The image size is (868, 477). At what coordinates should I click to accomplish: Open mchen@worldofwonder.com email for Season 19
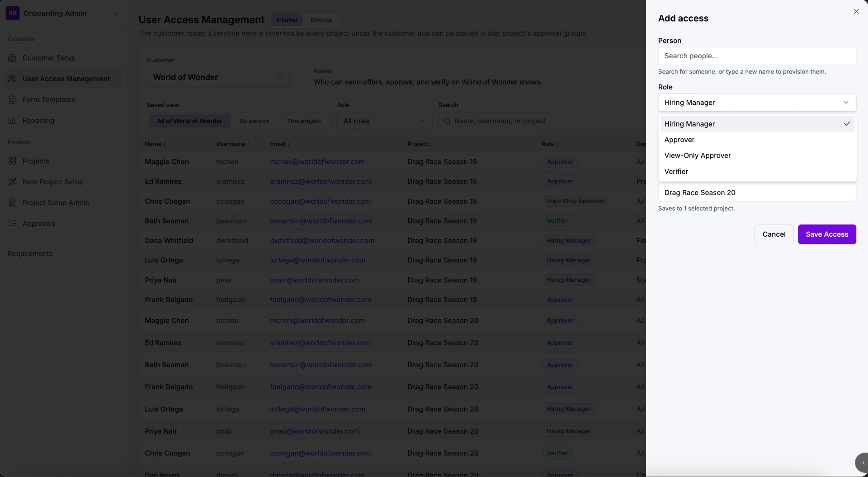pos(317,162)
